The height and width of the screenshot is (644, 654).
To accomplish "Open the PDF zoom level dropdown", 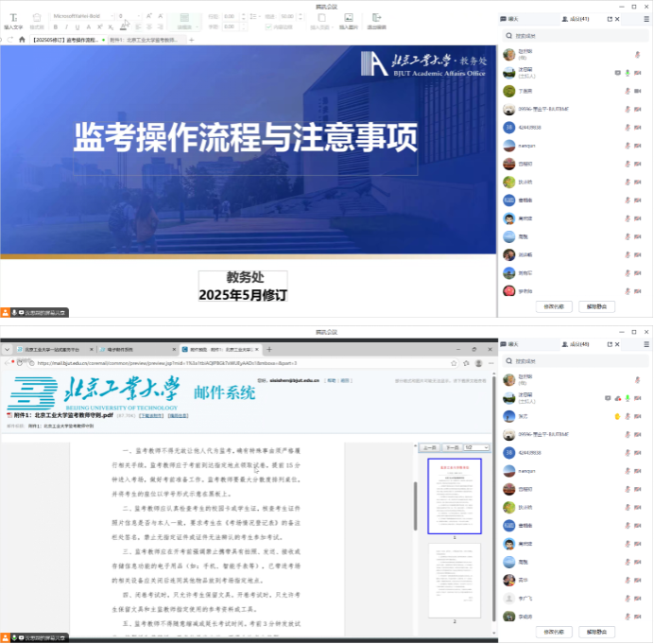I will [x=475, y=447].
